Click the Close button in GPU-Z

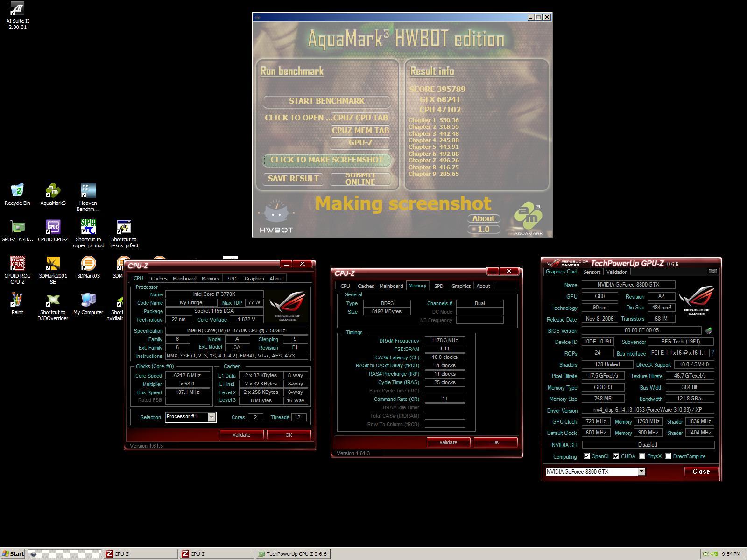(x=701, y=471)
